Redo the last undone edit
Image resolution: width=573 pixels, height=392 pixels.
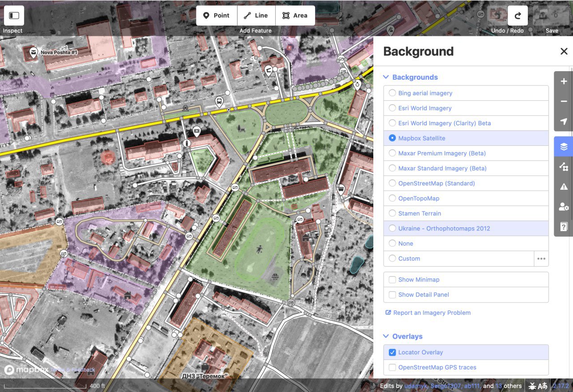[x=517, y=15]
